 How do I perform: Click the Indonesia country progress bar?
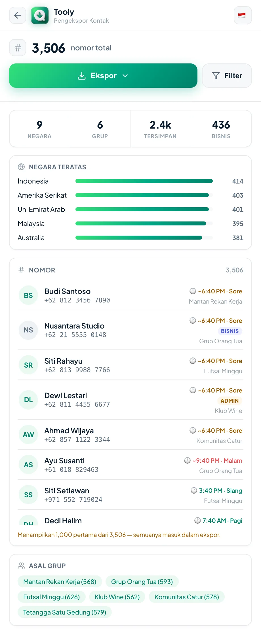coord(144,181)
